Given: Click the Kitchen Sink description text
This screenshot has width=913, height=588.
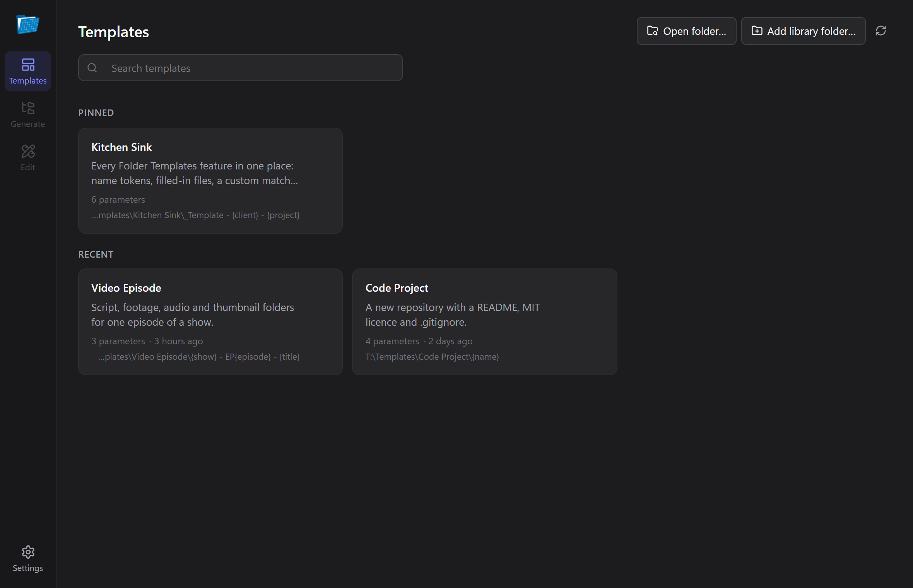Looking at the screenshot, I should 195,173.
